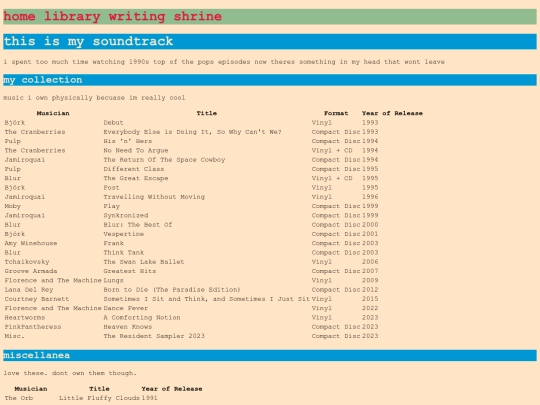
Task: Select the 'Think Tank' title cell
Action: [124, 253]
